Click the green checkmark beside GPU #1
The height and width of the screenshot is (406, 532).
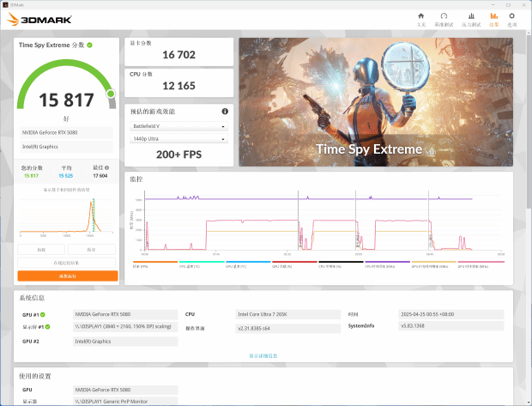43,315
